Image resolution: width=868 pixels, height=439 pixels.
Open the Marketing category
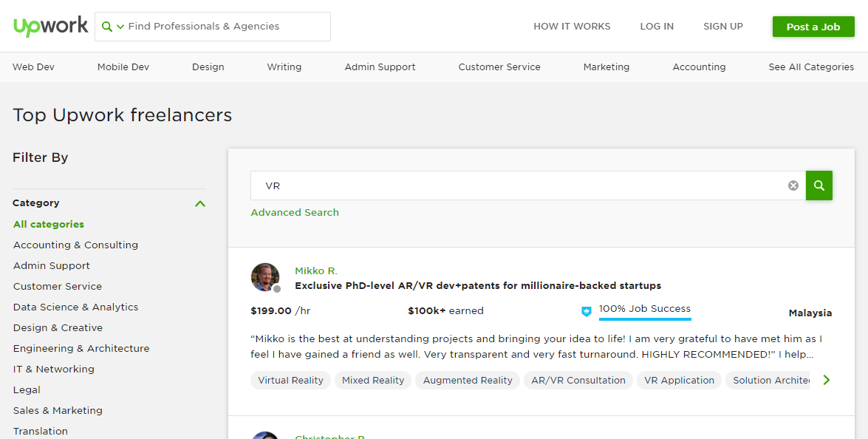point(606,67)
